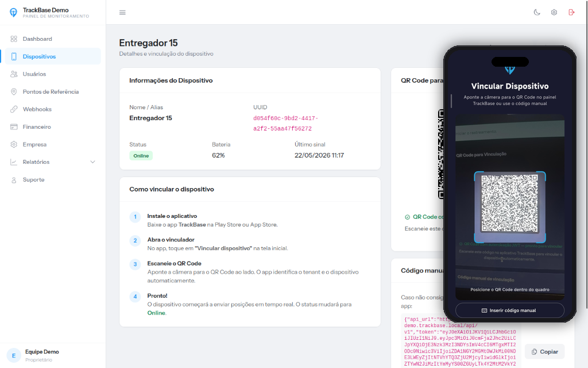
Task: Click the Webhooks link icon
Action: [14, 109]
